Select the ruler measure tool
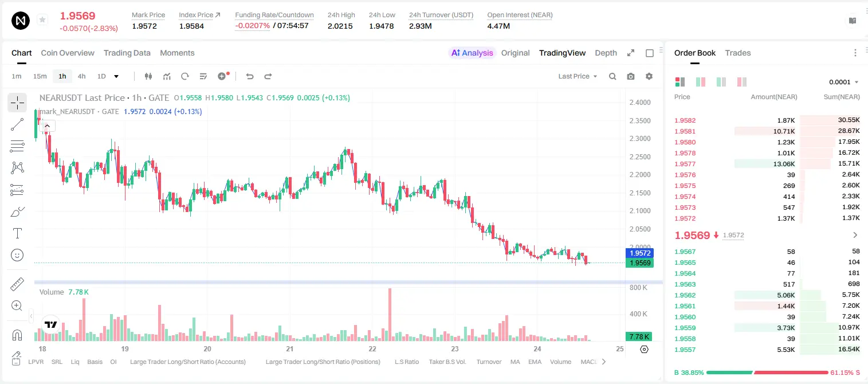 click(x=17, y=284)
